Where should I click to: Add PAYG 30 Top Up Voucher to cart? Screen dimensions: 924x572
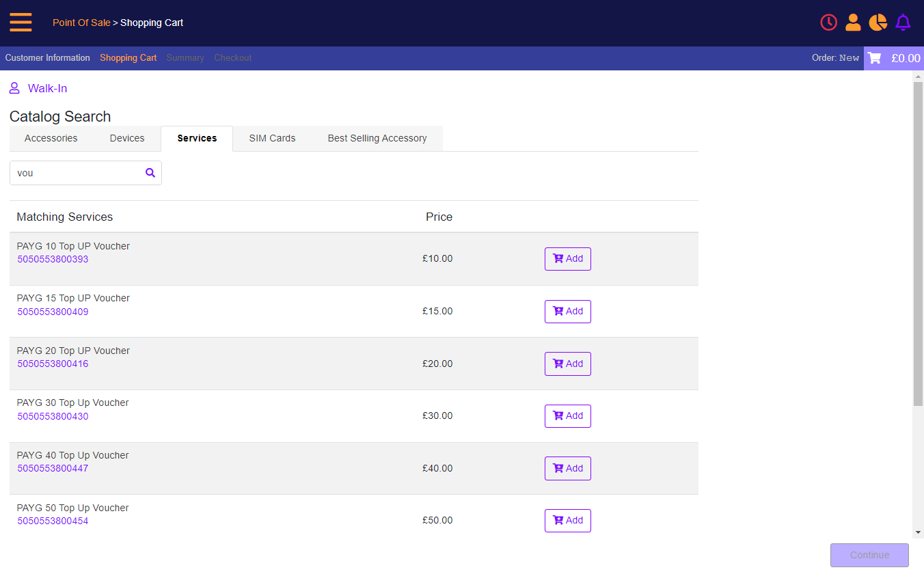point(568,416)
